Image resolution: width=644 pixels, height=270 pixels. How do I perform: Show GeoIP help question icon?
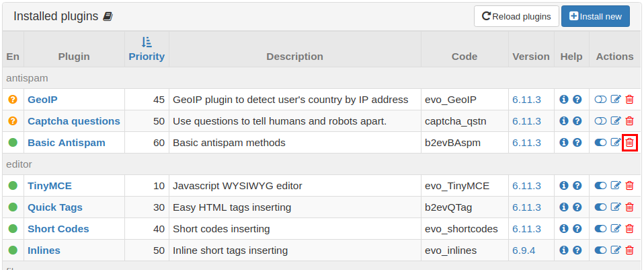click(577, 99)
